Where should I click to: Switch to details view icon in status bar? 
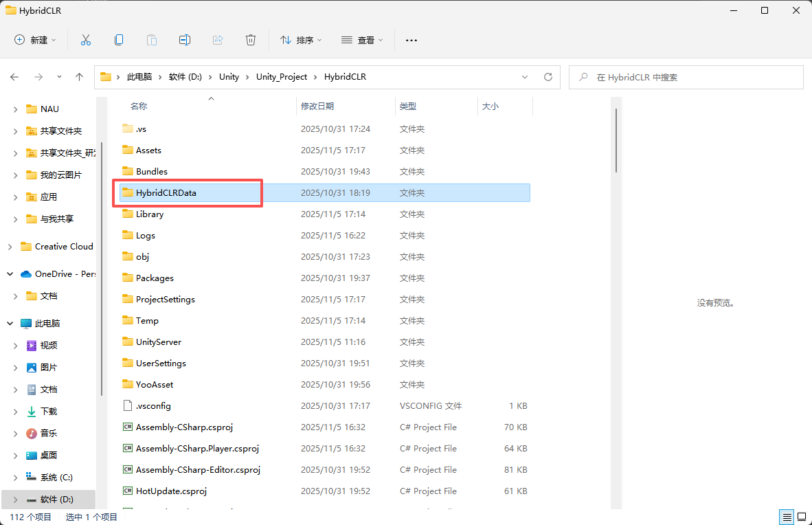coord(787,517)
